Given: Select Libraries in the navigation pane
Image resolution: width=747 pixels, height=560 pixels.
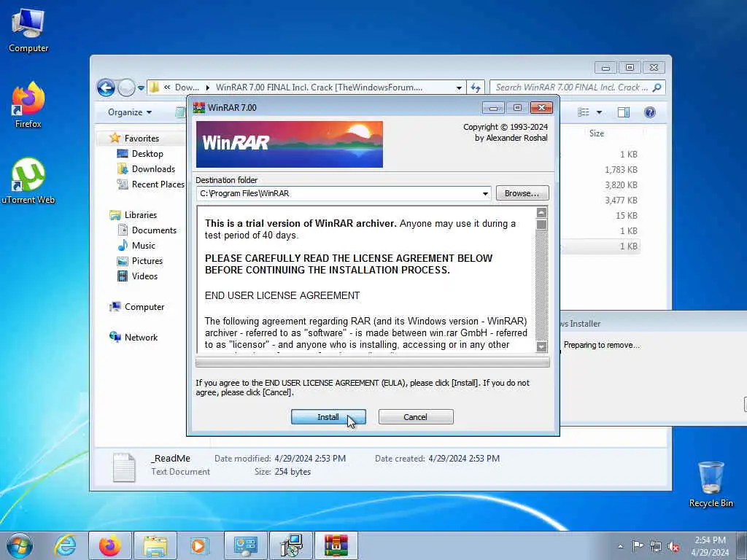Looking at the screenshot, I should 141,215.
